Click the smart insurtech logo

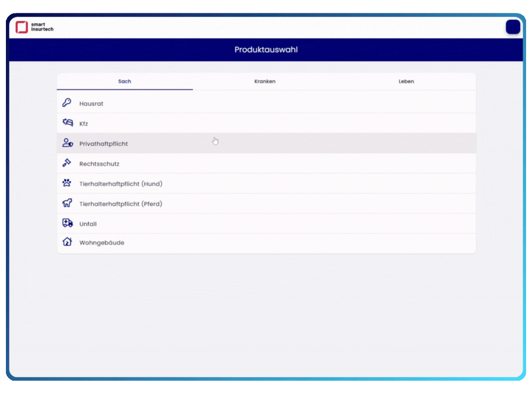tap(34, 27)
